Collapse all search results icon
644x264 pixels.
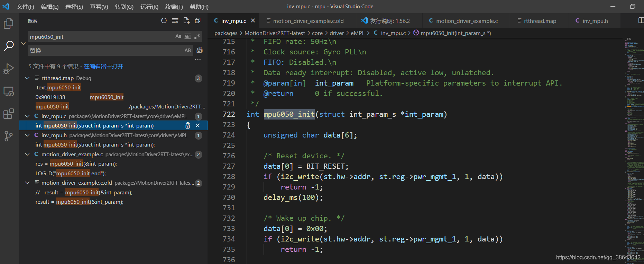point(198,21)
